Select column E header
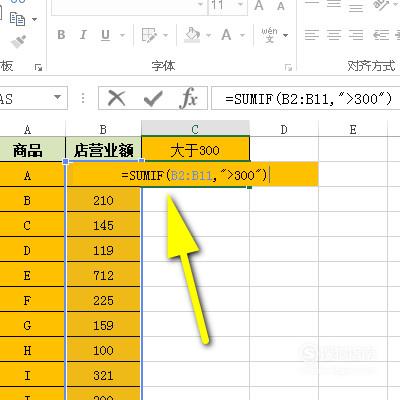 353,129
